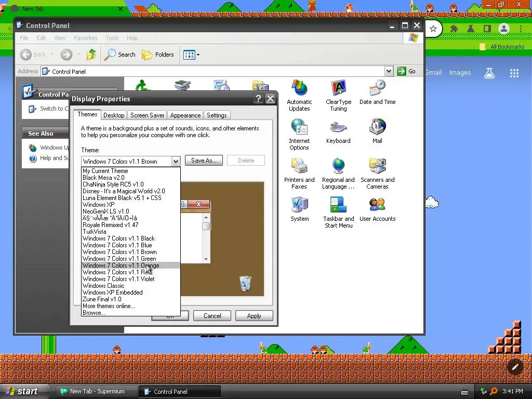
Task: Click the Theme combo box arrow
Action: click(176, 161)
